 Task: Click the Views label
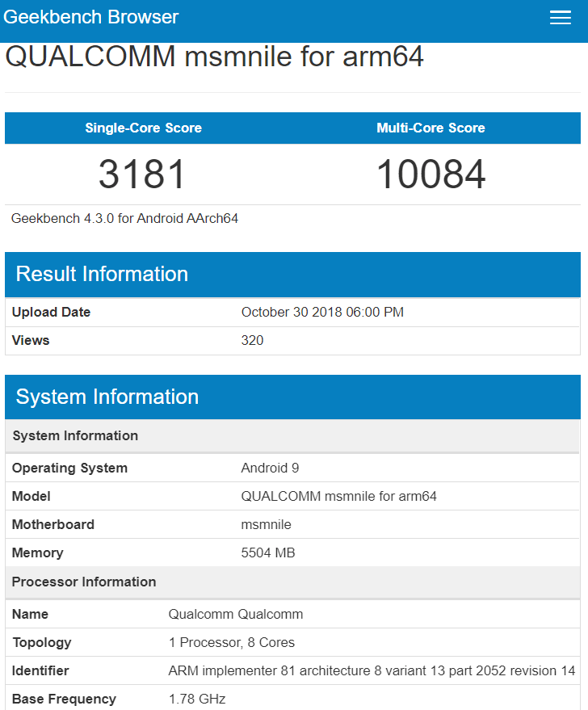[x=31, y=340]
